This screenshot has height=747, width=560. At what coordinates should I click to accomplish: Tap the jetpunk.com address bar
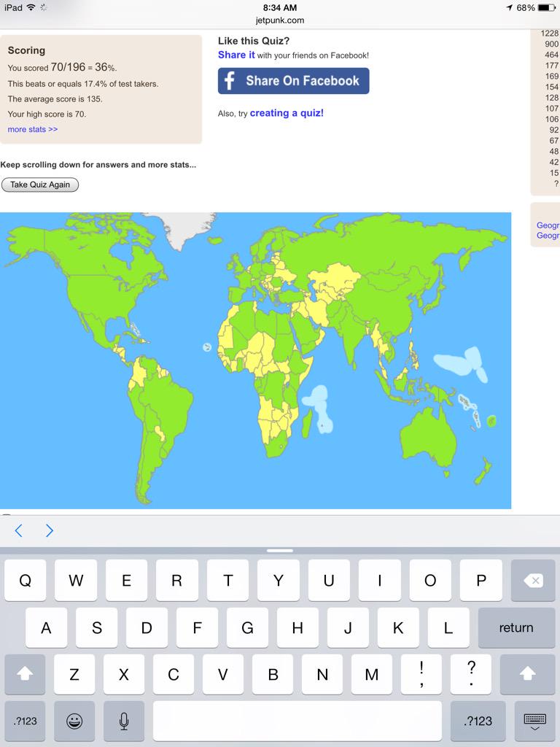280,20
